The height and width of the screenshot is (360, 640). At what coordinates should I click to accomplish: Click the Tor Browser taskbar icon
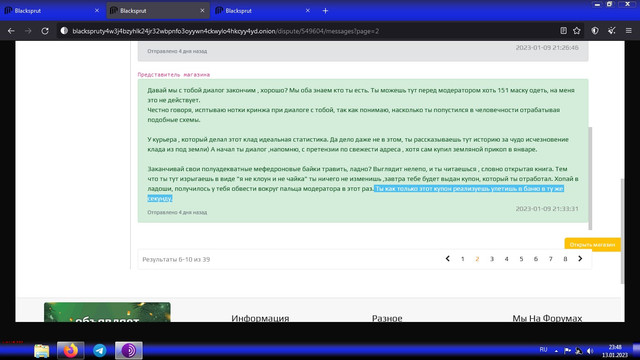[x=129, y=350]
